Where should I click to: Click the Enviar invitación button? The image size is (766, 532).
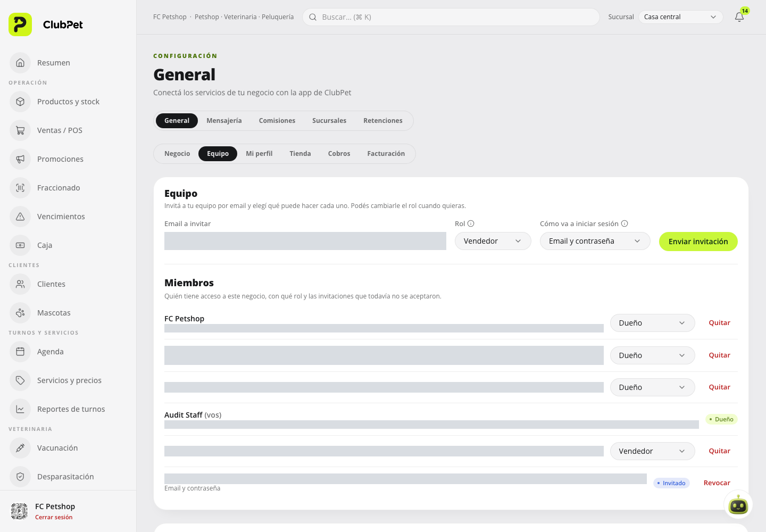698,242
